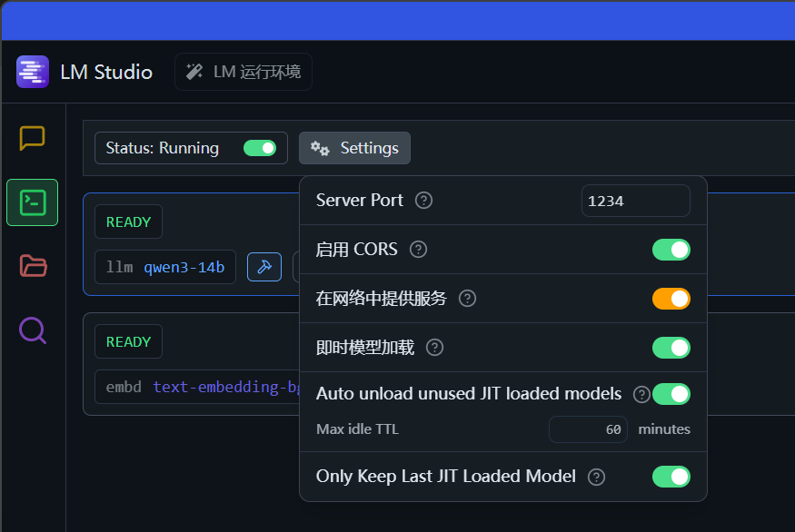Click the help icon next to 即时模型加载
The image size is (795, 532).
point(434,348)
